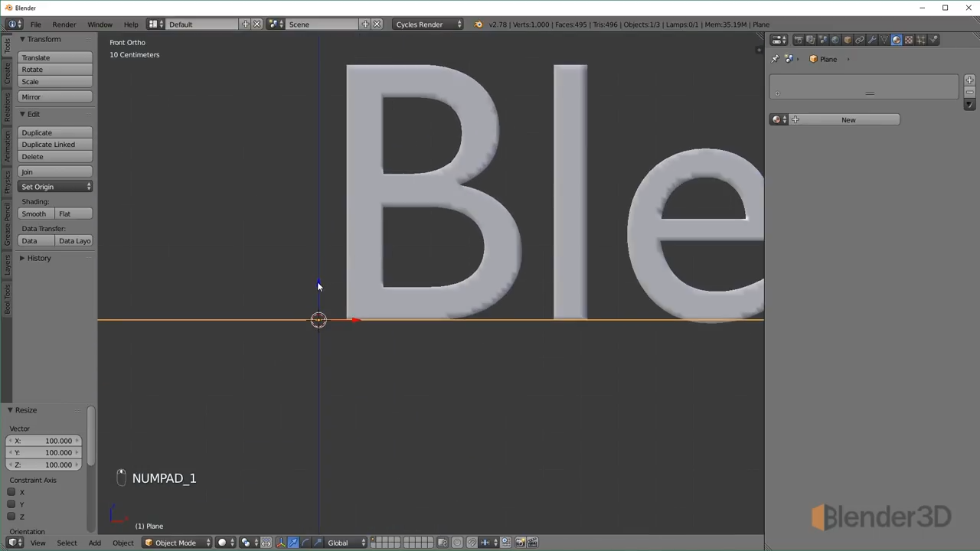
Task: Open the Physics properties tab icon
Action: [x=933, y=40]
